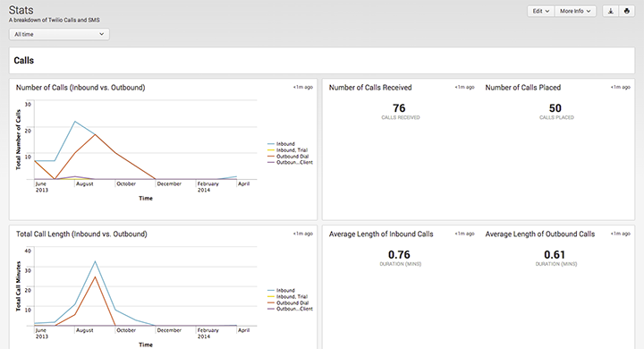Toggle Outbound Dial in Number of Calls legend
The height and width of the screenshot is (349, 644).
288,157
